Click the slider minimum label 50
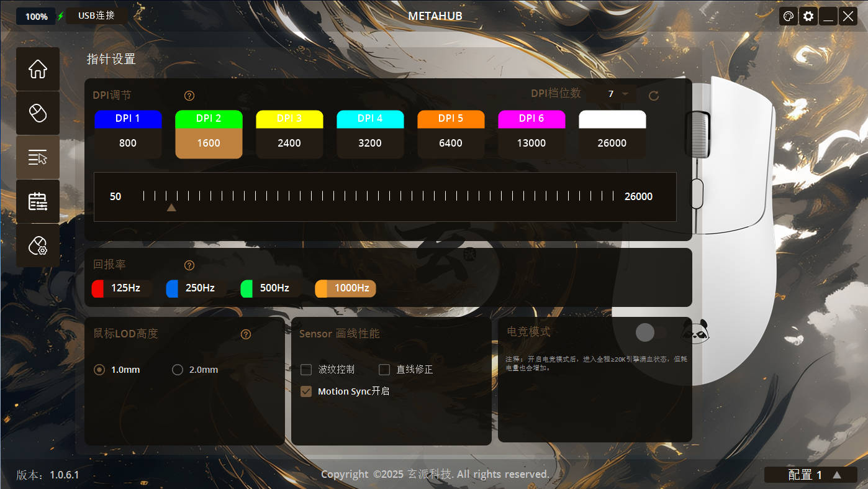The width and height of the screenshot is (868, 489). 115,197
